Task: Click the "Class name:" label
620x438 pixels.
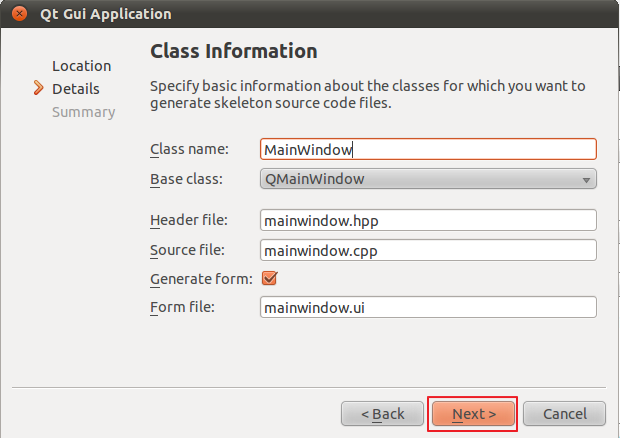Action: [189, 150]
